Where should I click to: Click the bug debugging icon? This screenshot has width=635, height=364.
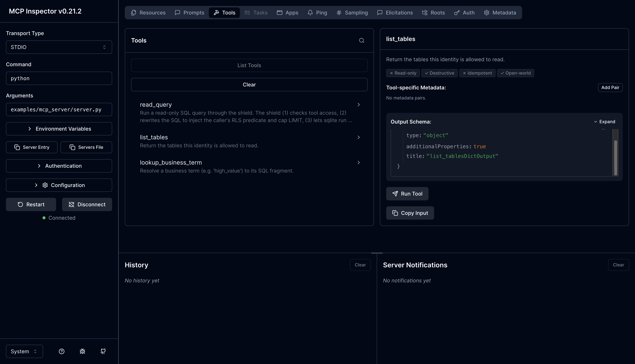(82, 351)
